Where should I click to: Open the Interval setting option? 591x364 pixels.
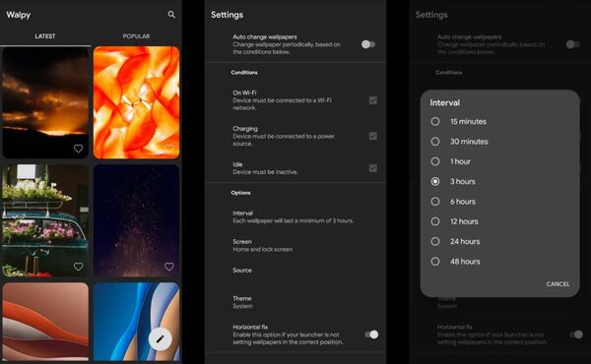[295, 216]
